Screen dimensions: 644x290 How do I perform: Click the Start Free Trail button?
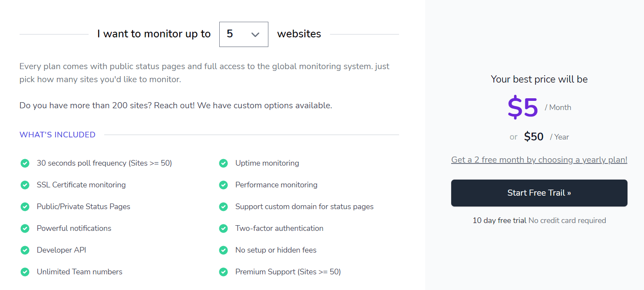tap(539, 193)
